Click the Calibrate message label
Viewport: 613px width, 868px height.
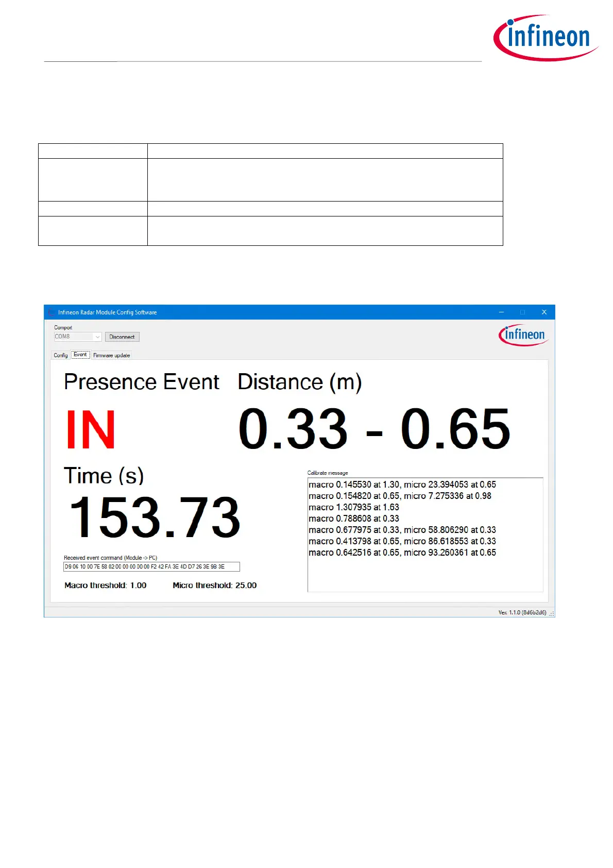pyautogui.click(x=328, y=473)
